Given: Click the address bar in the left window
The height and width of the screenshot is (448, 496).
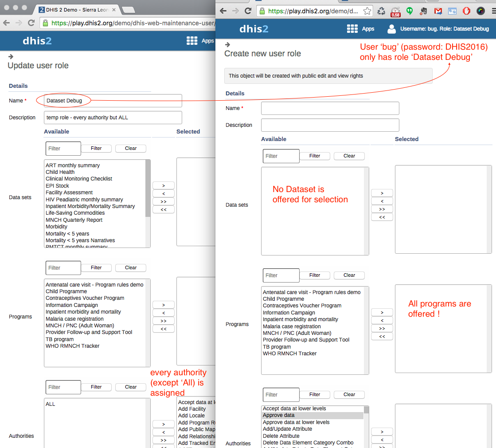Looking at the screenshot, I should (x=128, y=23).
